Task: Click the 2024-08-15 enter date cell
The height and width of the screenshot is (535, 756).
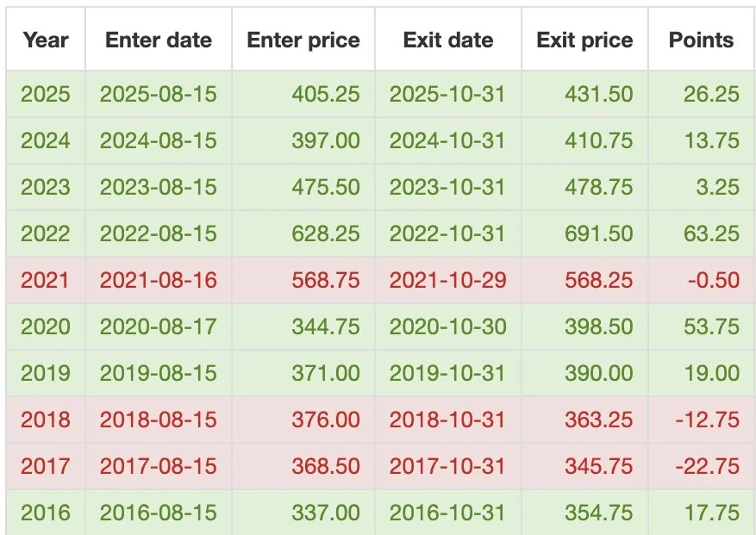Action: (x=159, y=140)
